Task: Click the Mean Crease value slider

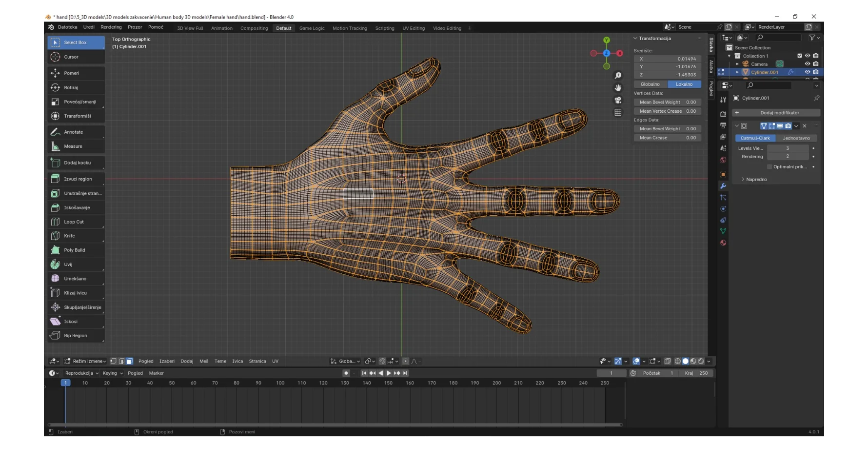Action: 668,138
